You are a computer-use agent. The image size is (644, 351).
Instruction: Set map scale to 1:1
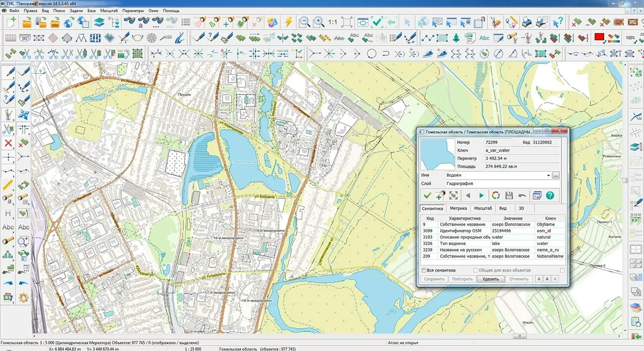click(x=332, y=22)
